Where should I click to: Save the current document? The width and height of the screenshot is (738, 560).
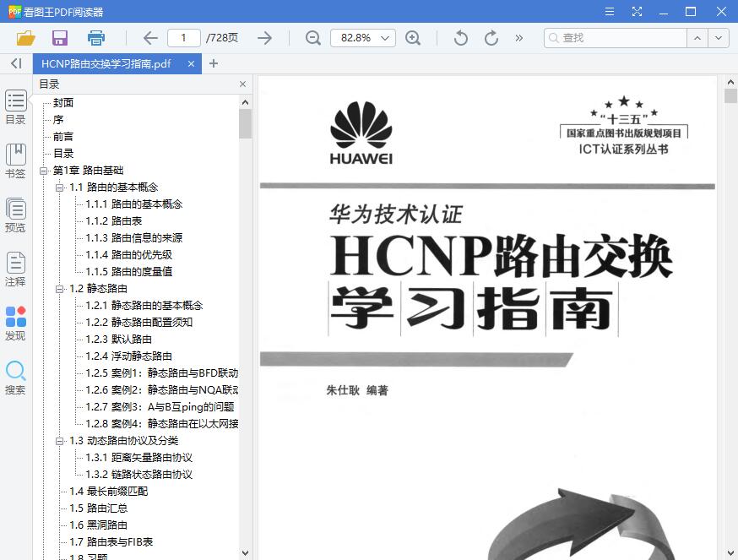tap(59, 38)
